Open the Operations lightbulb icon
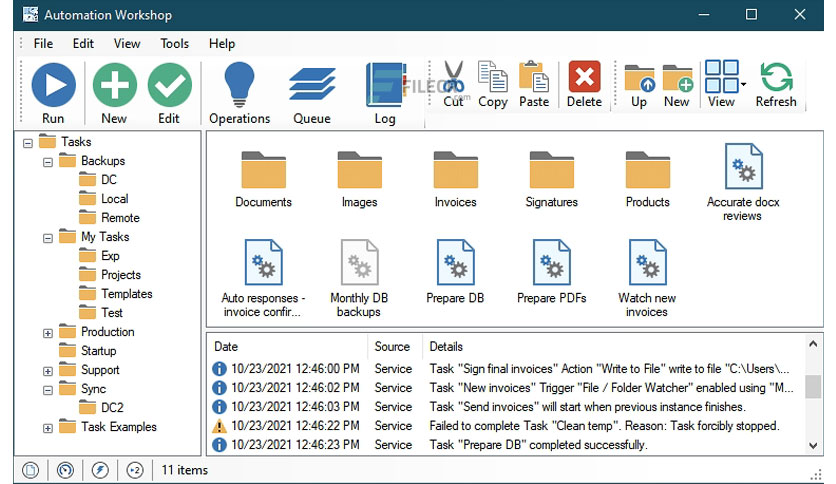The width and height of the screenshot is (836, 484). (x=239, y=85)
